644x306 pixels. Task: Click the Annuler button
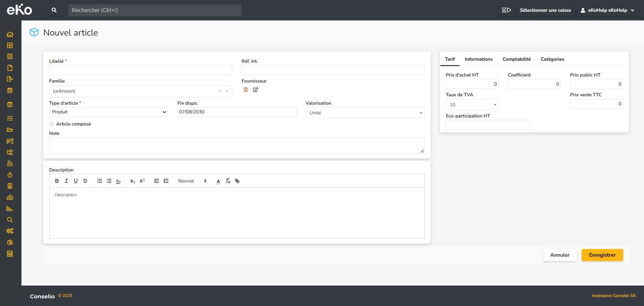tap(559, 255)
